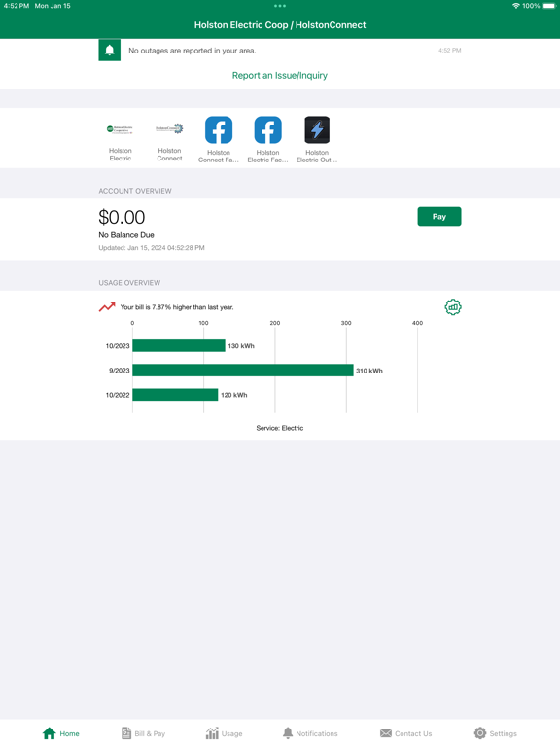Tap the $0.00 balance amount
560x747 pixels.
(122, 217)
